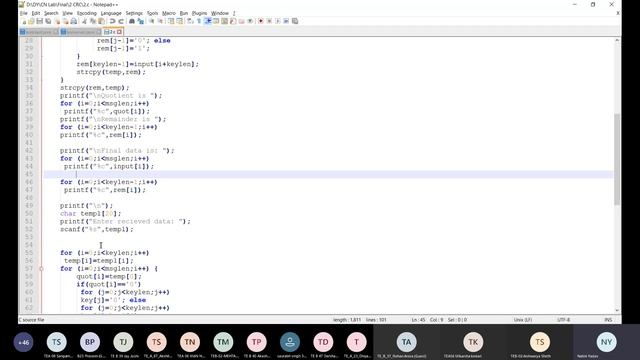
Task: Click the Close document toolbar icon
Action: pos(57,21)
